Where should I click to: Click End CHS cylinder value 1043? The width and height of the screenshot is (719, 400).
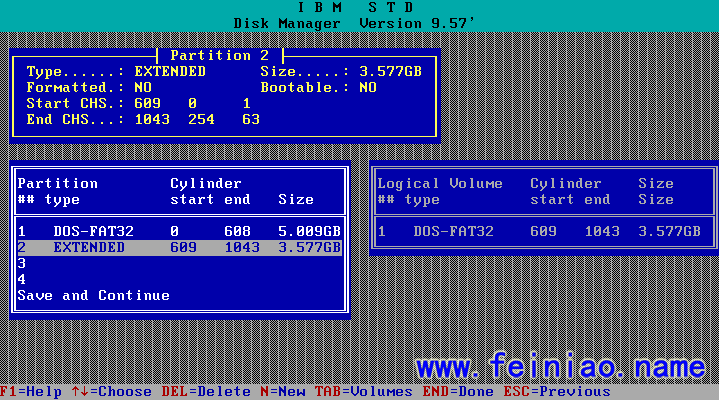[152, 120]
